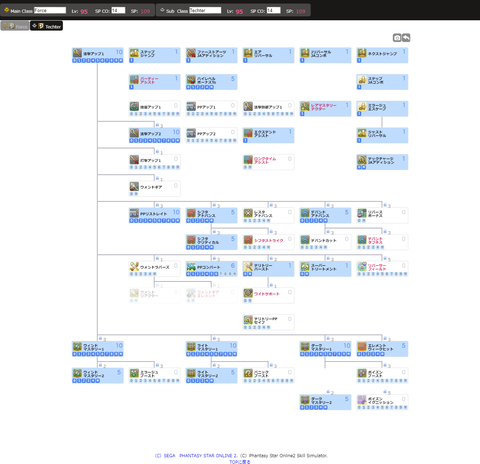Screen dimensions: 480x464
Task: Select the ネクストジャンプ skill icon
Action: pos(362,53)
